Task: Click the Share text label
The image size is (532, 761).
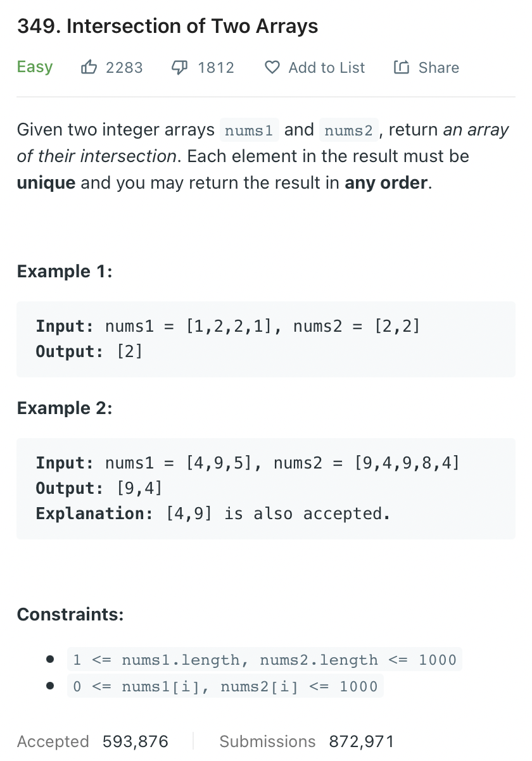Action: point(438,67)
